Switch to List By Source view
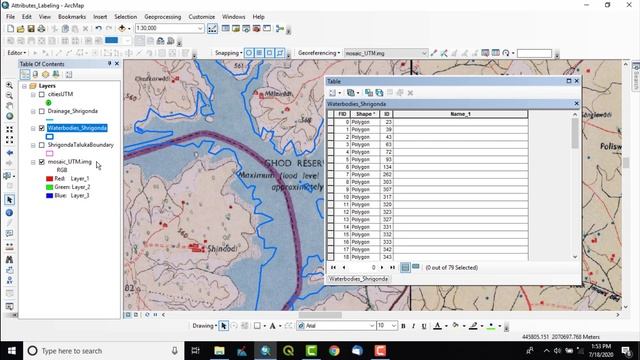 pos(36,74)
